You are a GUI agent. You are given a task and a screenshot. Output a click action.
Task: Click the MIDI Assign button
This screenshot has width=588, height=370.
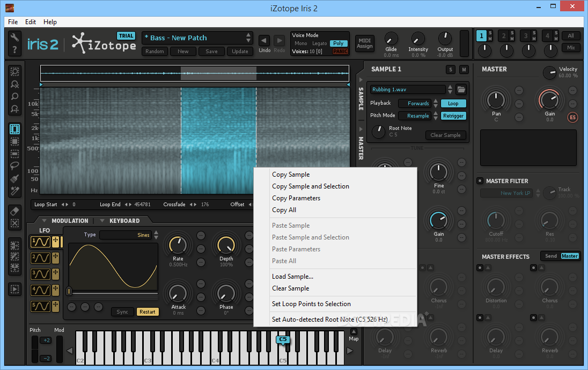pos(364,43)
